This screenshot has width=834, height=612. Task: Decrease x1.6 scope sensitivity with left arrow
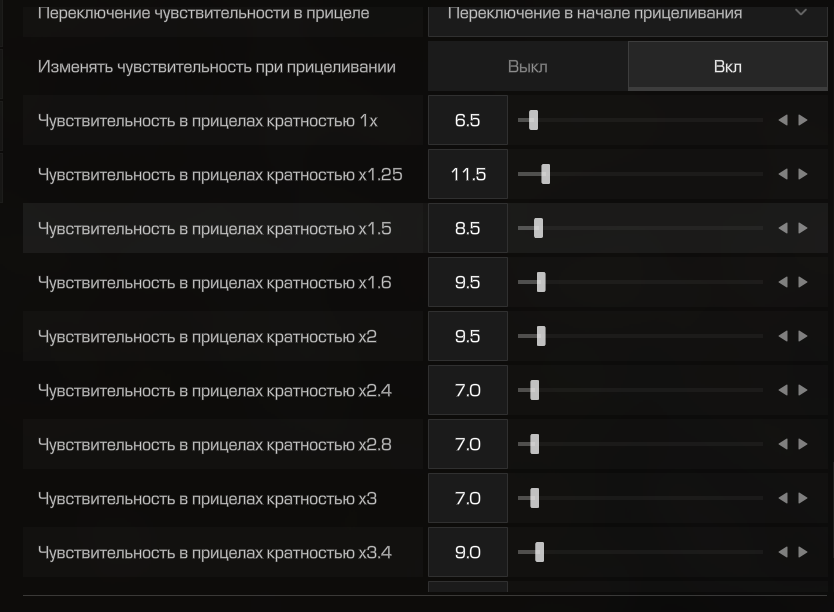tap(783, 282)
